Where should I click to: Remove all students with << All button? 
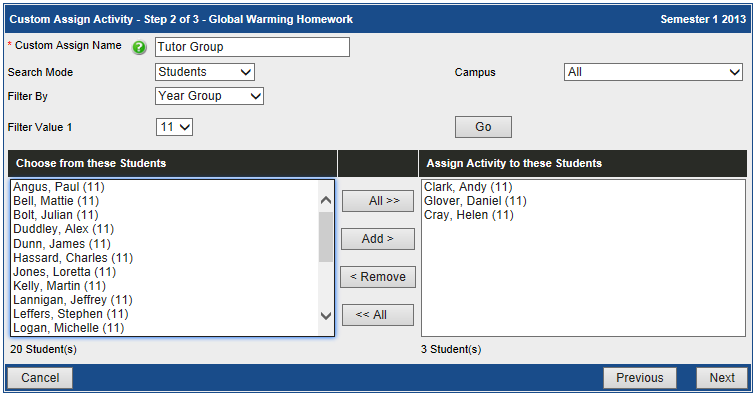click(x=378, y=315)
